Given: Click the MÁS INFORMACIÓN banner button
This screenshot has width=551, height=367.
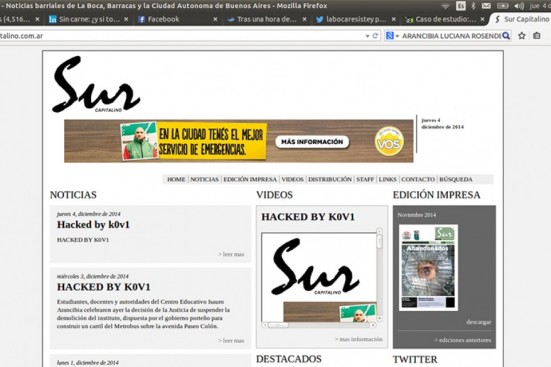Looking at the screenshot, I should pyautogui.click(x=312, y=142).
